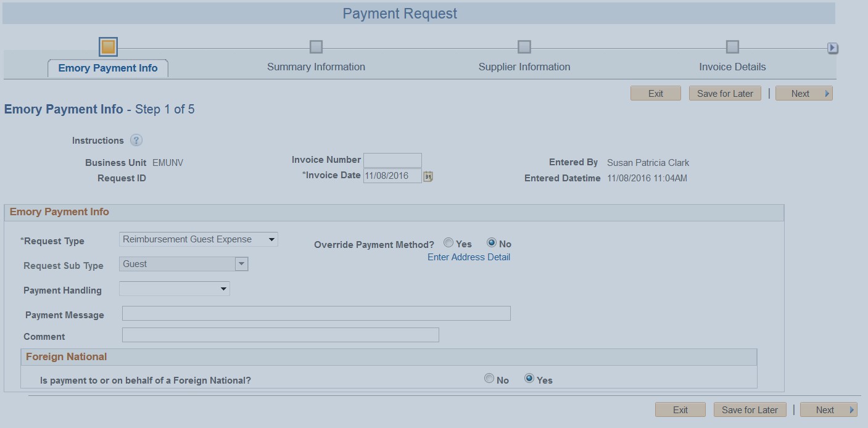Open the Invoice Date calendar picker
The image size is (868, 428).
click(x=428, y=176)
